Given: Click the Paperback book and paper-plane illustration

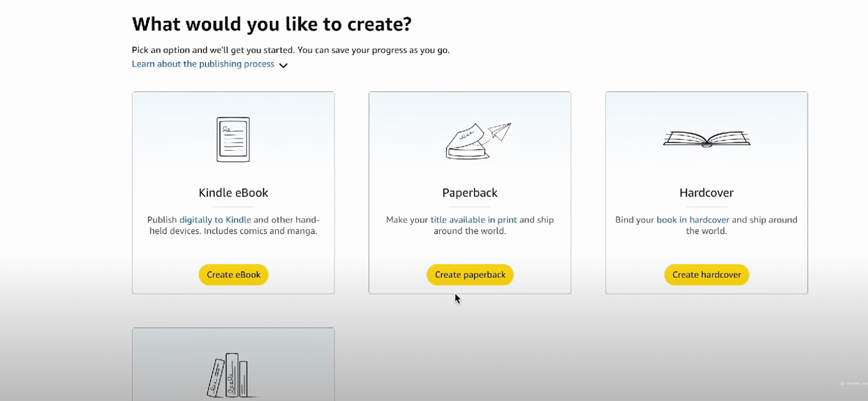Looking at the screenshot, I should pos(477,141).
